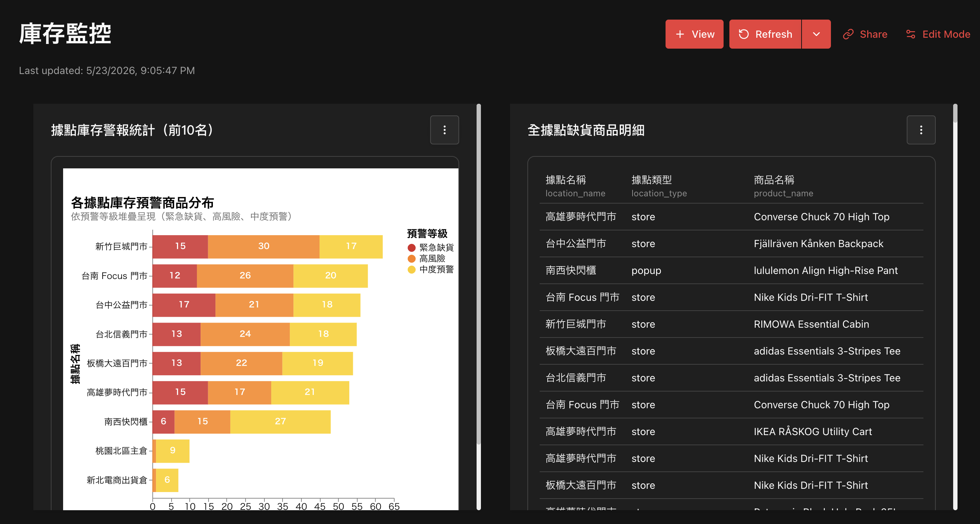Viewport: 980px width, 524px height.
Task: Click 新竹巨城門市 in the table
Action: (576, 324)
